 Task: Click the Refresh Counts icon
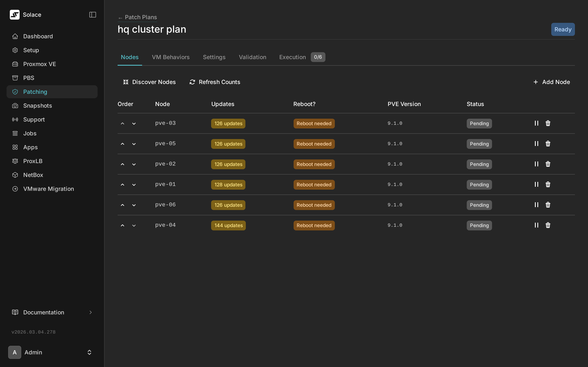click(x=192, y=82)
